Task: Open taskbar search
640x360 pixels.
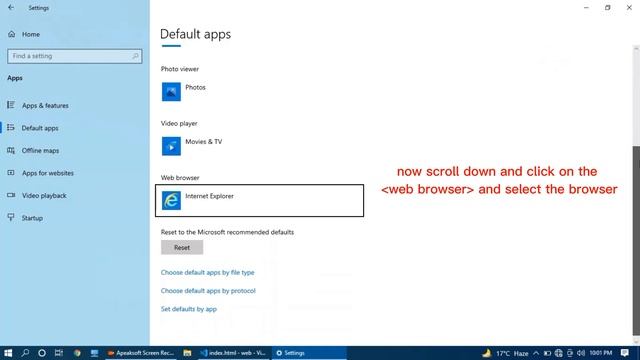Action: (x=25, y=353)
